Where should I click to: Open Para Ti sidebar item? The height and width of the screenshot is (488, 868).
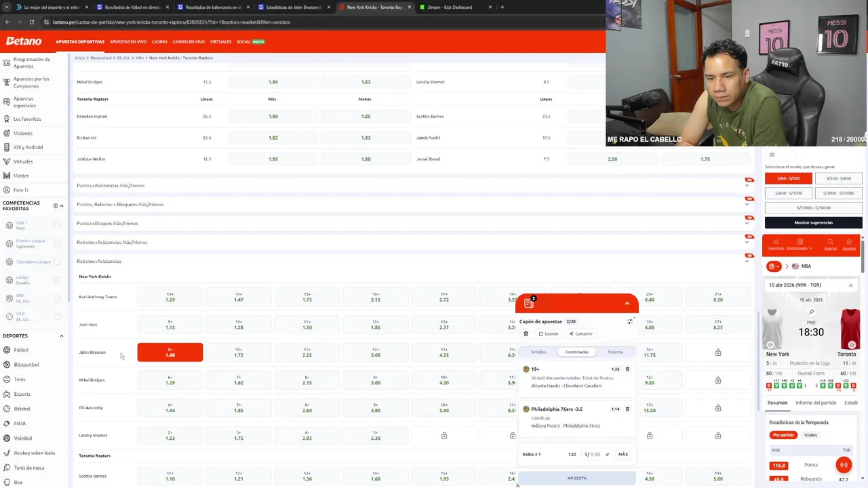point(20,190)
